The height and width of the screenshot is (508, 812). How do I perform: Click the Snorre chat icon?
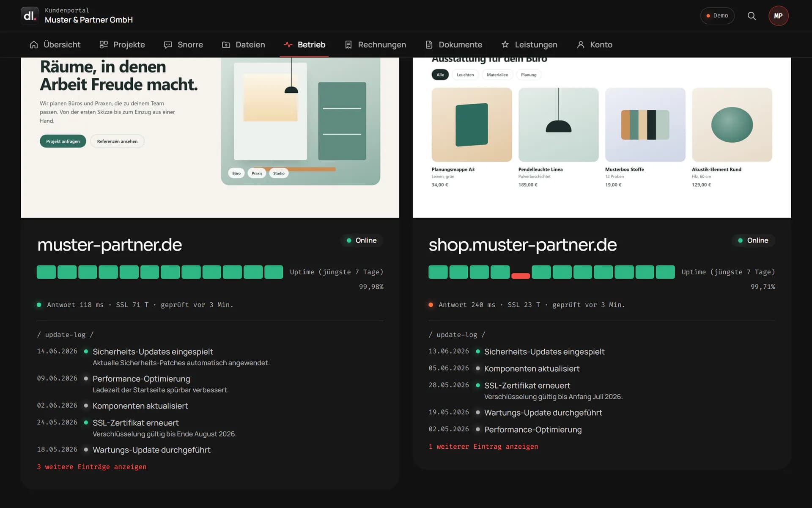(168, 44)
